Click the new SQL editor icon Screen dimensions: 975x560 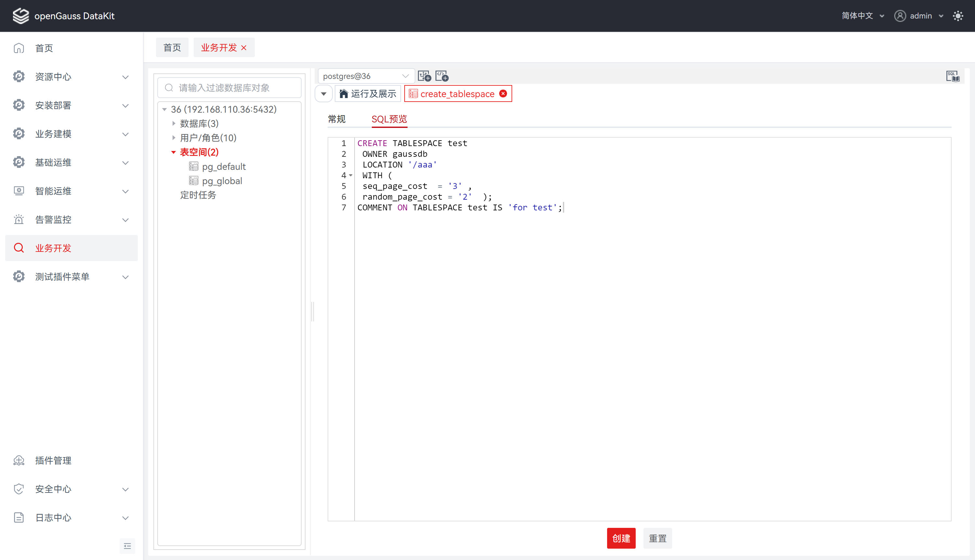click(x=442, y=76)
